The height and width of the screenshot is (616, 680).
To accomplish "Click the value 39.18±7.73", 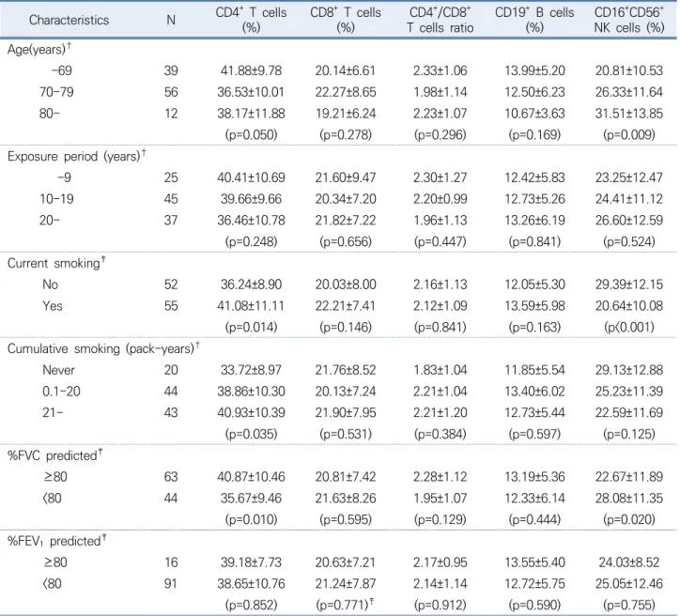I will (x=251, y=562).
